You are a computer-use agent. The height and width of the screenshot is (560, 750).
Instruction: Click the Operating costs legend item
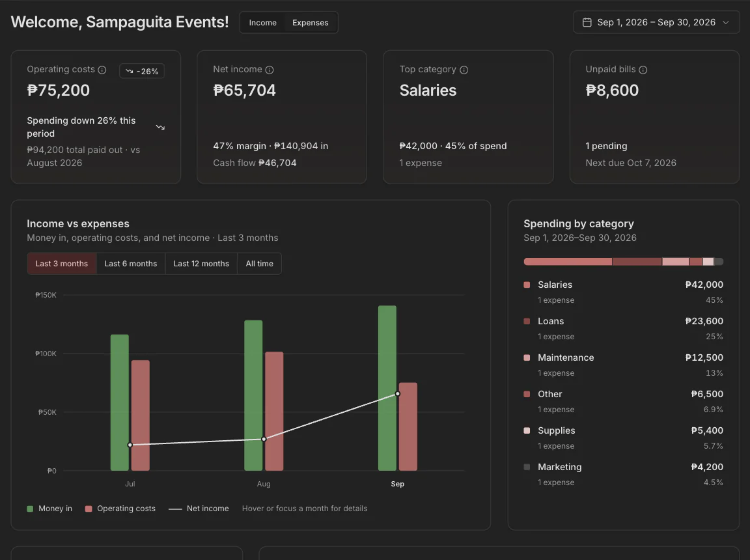point(120,509)
